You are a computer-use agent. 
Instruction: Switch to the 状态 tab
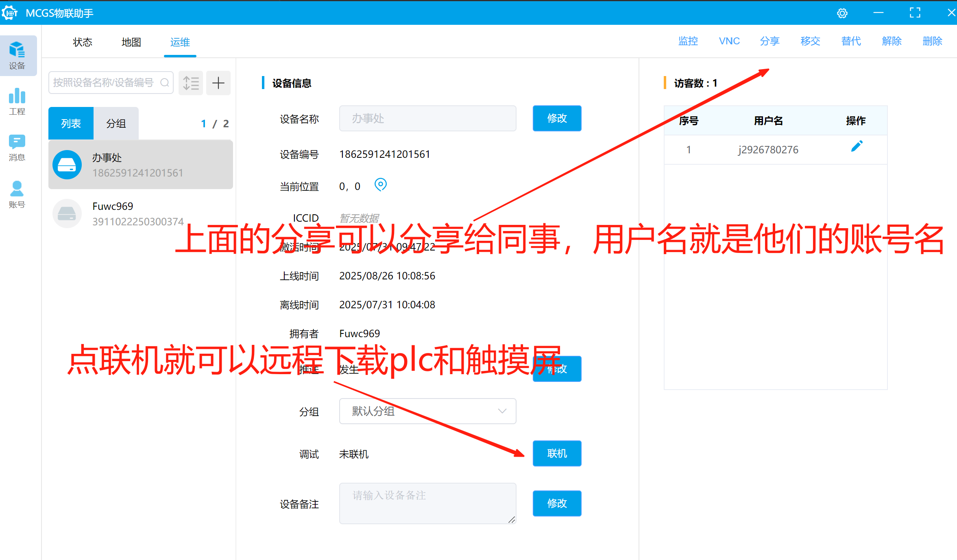pos(83,42)
